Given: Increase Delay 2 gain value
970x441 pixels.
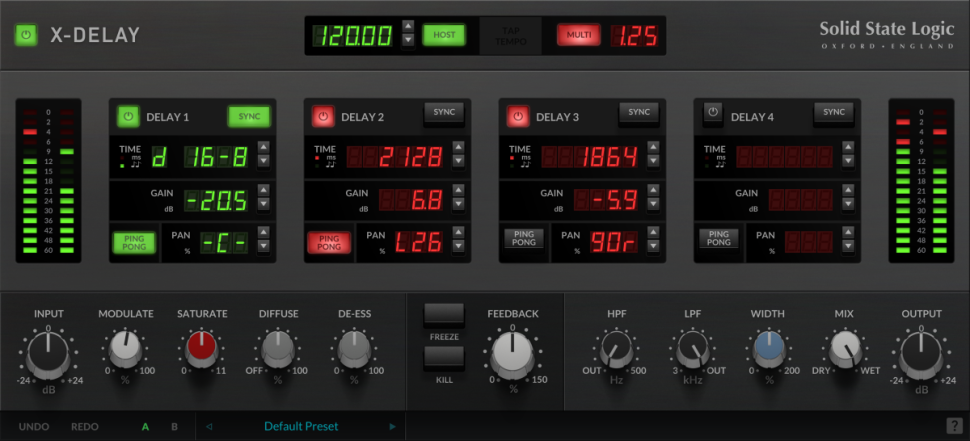Looking at the screenshot, I should tap(458, 190).
